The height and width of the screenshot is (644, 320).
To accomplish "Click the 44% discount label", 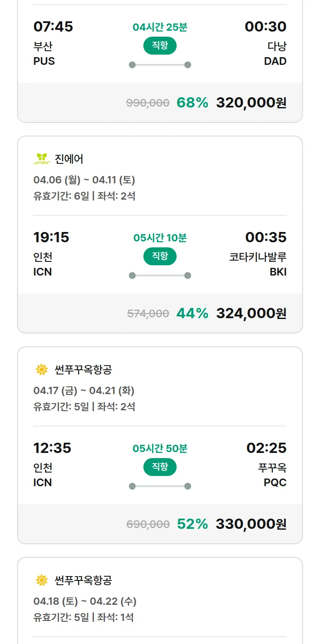I will pos(192,313).
